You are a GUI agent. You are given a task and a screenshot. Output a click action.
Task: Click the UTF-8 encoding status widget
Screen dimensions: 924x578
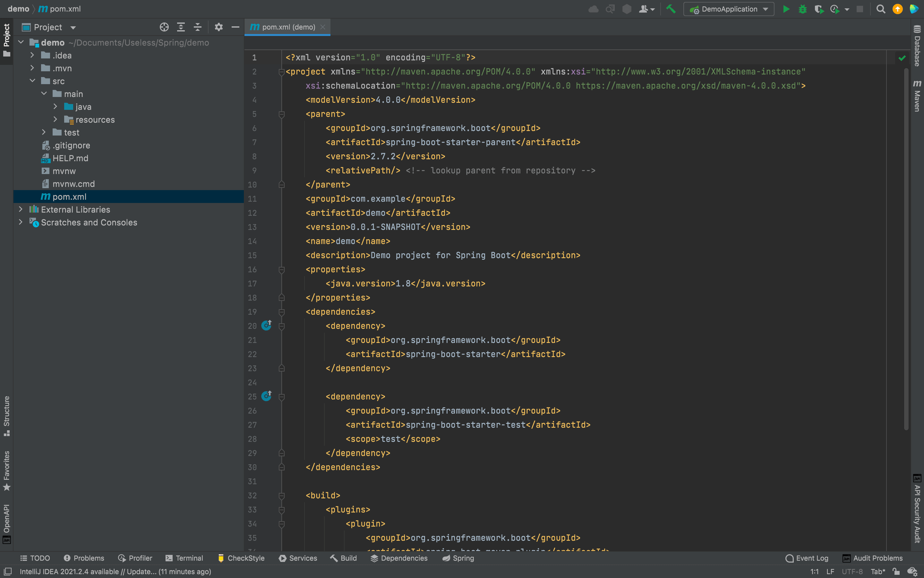pyautogui.click(x=852, y=572)
